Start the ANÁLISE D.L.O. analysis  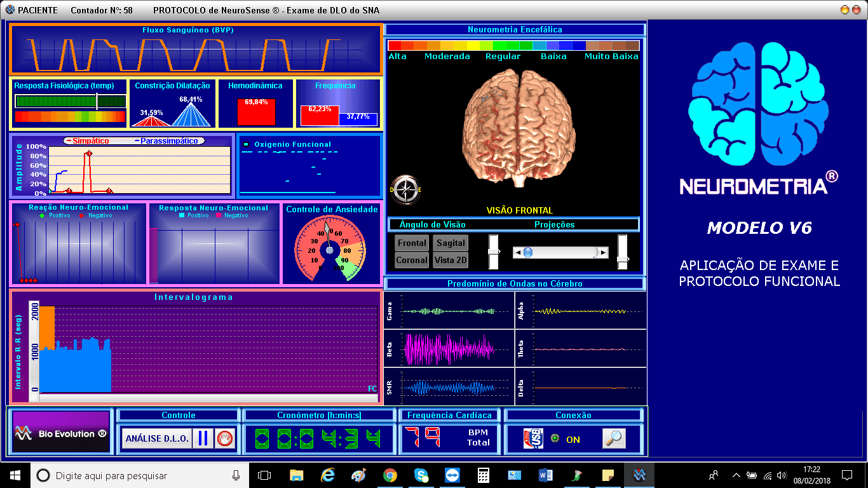coord(157,438)
